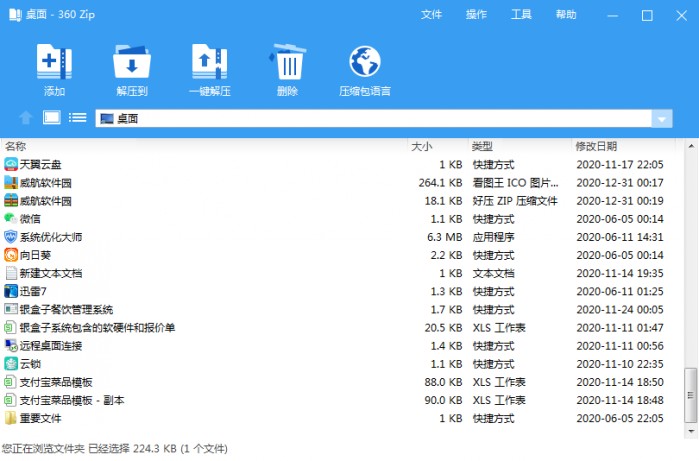The height and width of the screenshot is (461, 699).
Task: Select the 支付宝菜品模板 XLS icon
Action: coord(11,382)
